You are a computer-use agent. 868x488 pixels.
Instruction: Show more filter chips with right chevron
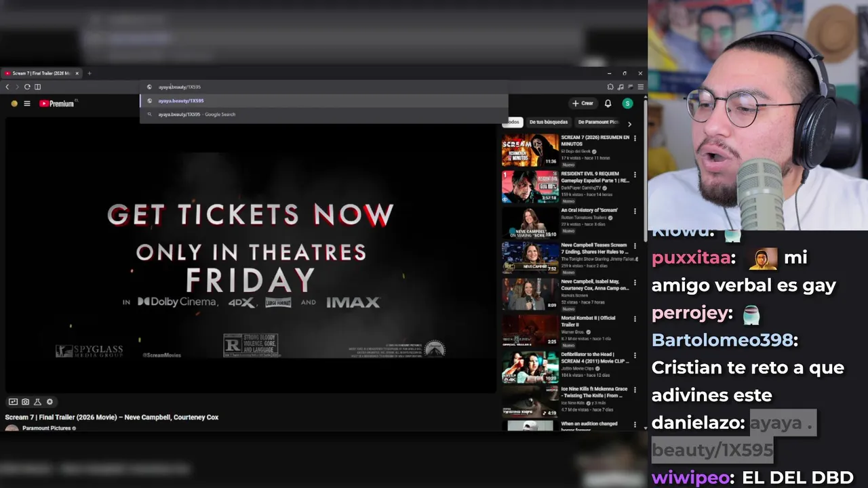(x=629, y=123)
